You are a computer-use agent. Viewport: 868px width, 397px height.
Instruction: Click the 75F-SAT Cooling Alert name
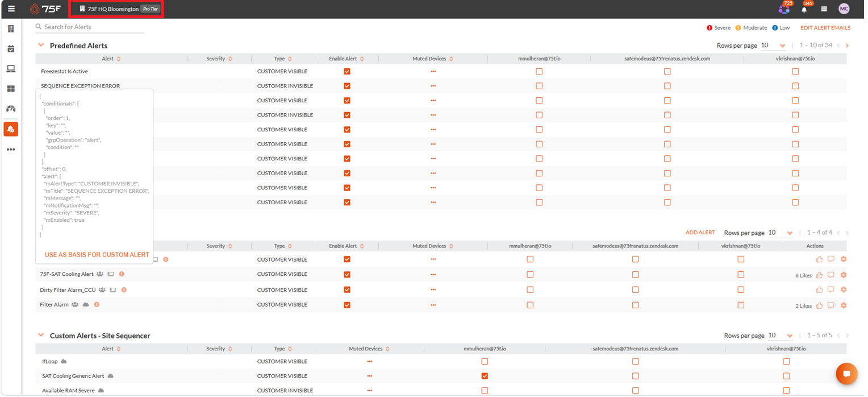66,274
